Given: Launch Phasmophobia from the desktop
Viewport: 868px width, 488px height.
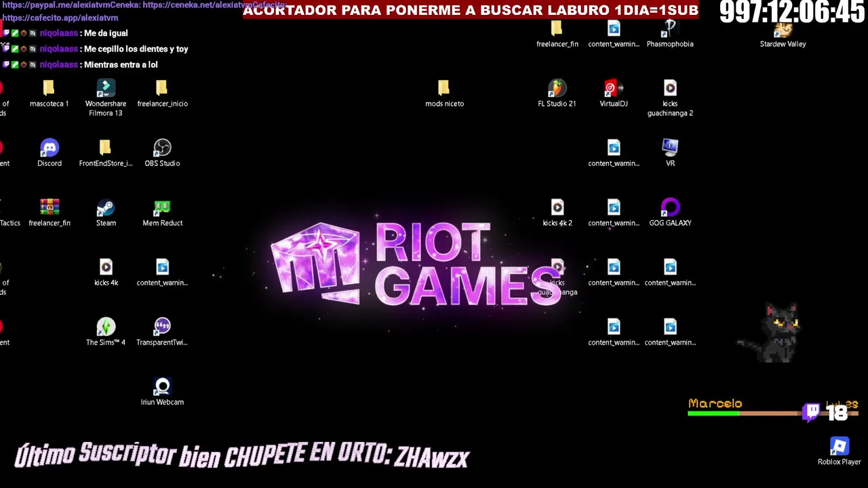Looking at the screenshot, I should (670, 35).
